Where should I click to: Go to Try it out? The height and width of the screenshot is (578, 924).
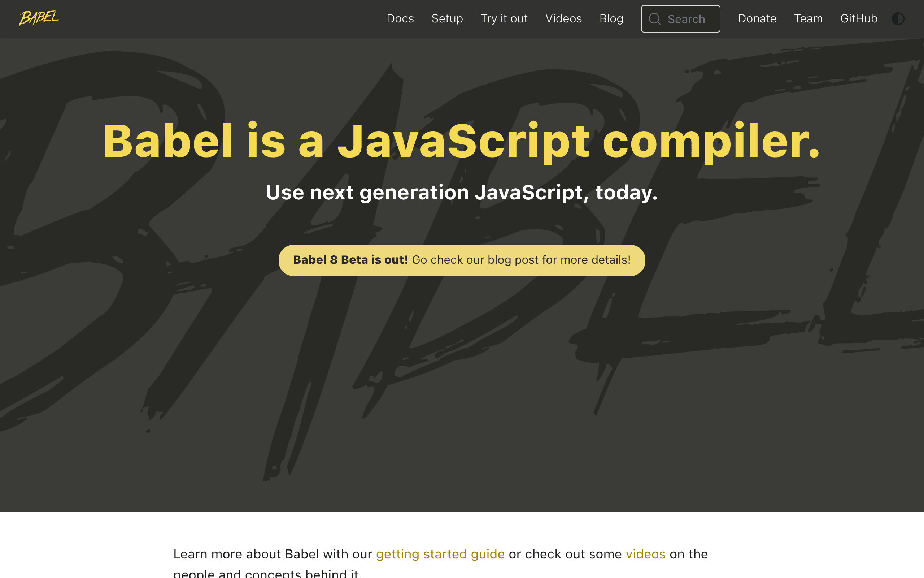504,18
